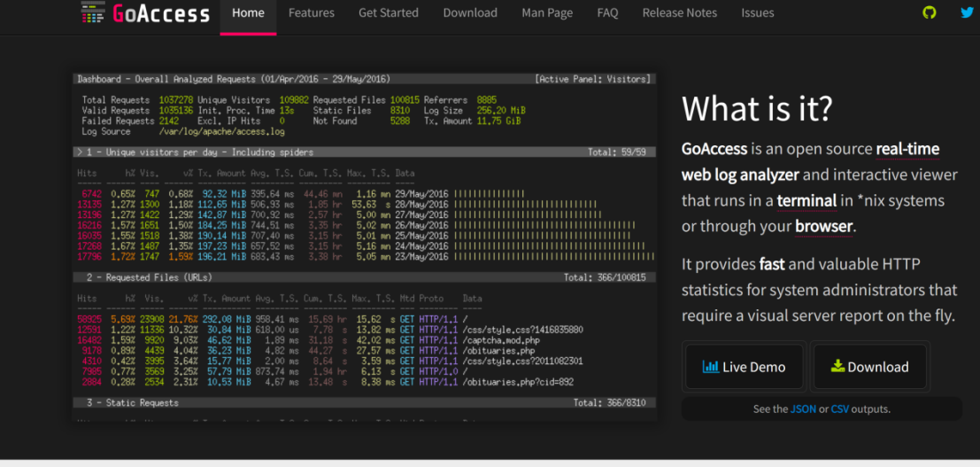Click /obituaries.php?cid=892 entry
980x467 pixels.
(x=516, y=382)
